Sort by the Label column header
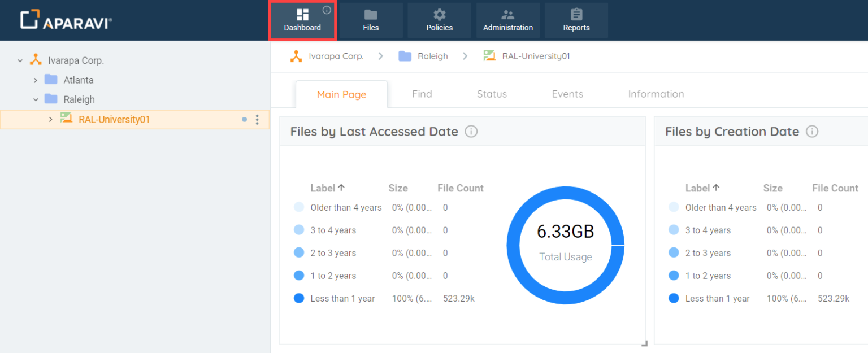Screen dimensions: 868x353 323,188
